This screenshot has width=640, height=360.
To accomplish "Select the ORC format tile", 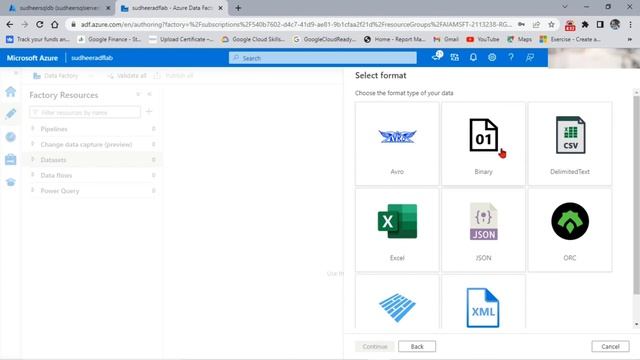I will pyautogui.click(x=570, y=230).
